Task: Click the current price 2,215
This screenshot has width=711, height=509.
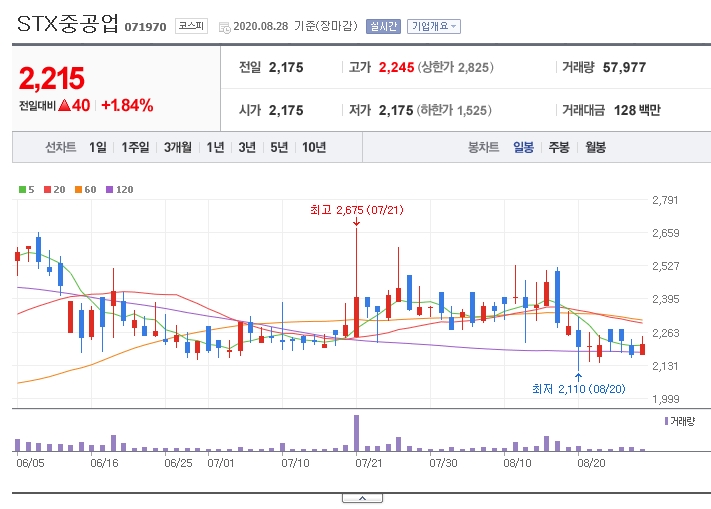Action: tap(52, 78)
